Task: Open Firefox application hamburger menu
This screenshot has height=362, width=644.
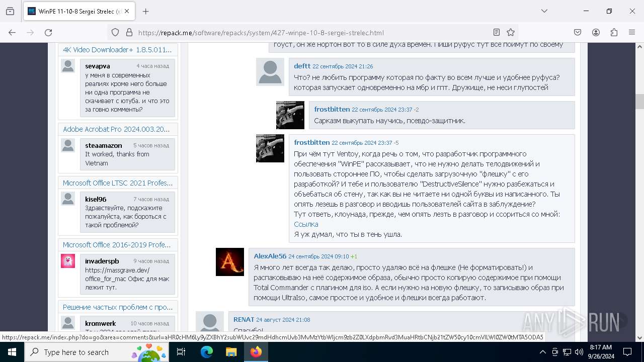Action: (632, 32)
